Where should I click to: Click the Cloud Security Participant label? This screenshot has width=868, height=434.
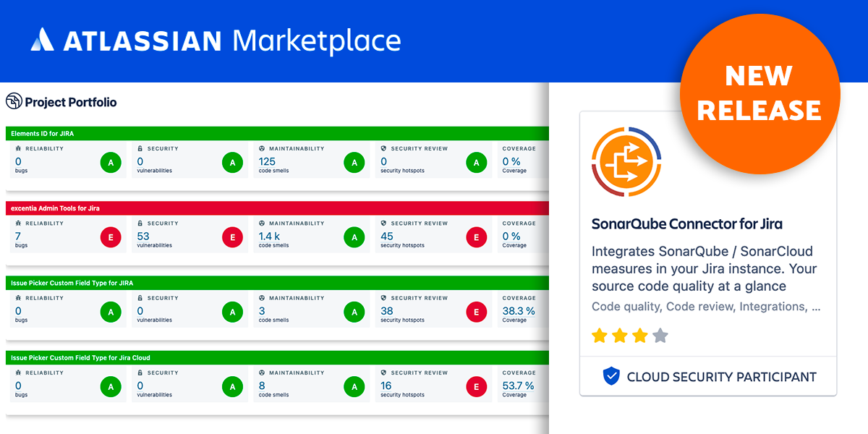click(721, 377)
